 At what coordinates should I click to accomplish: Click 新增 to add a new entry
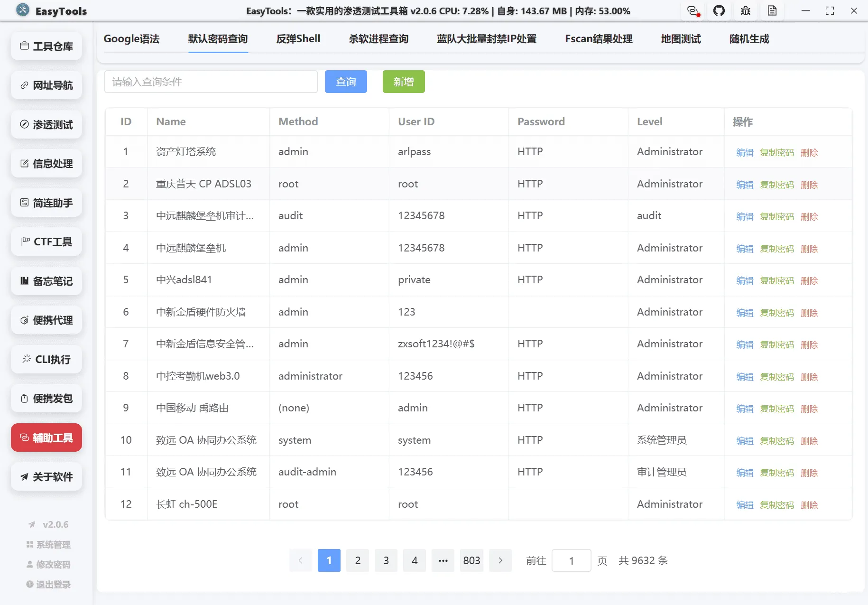pyautogui.click(x=403, y=81)
